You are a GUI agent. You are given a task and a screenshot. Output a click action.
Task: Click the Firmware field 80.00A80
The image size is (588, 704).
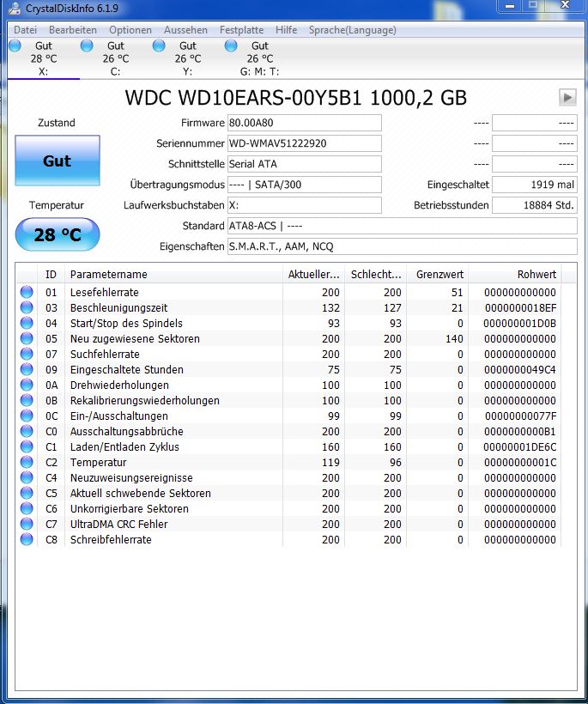[305, 123]
